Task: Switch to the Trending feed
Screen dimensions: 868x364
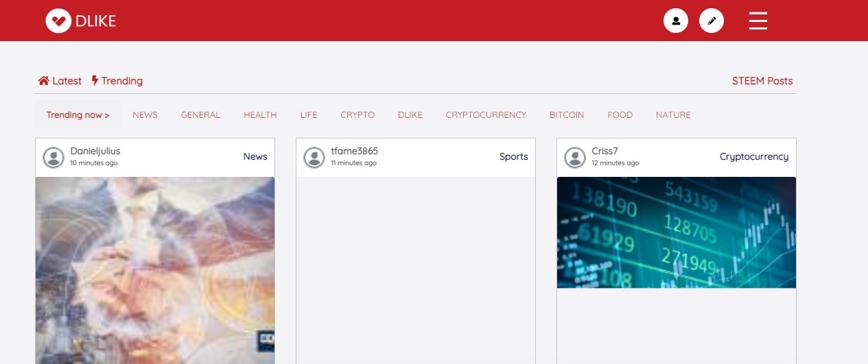Action: coord(117,81)
